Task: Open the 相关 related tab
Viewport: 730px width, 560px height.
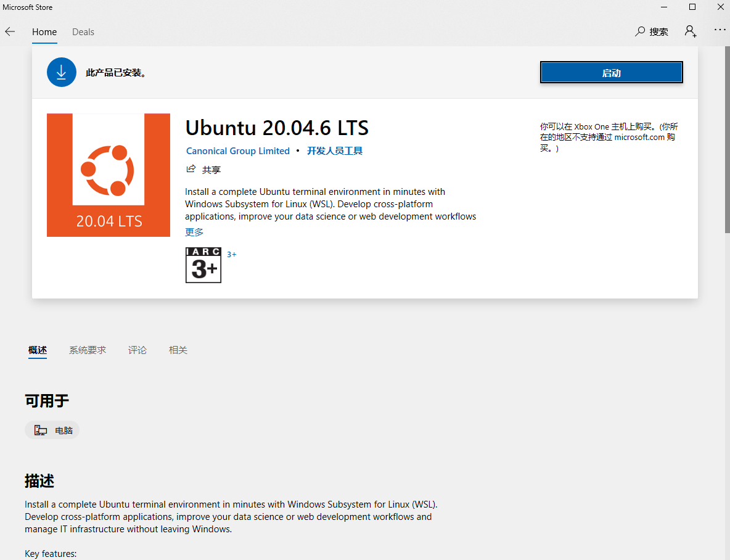Action: pyautogui.click(x=178, y=350)
